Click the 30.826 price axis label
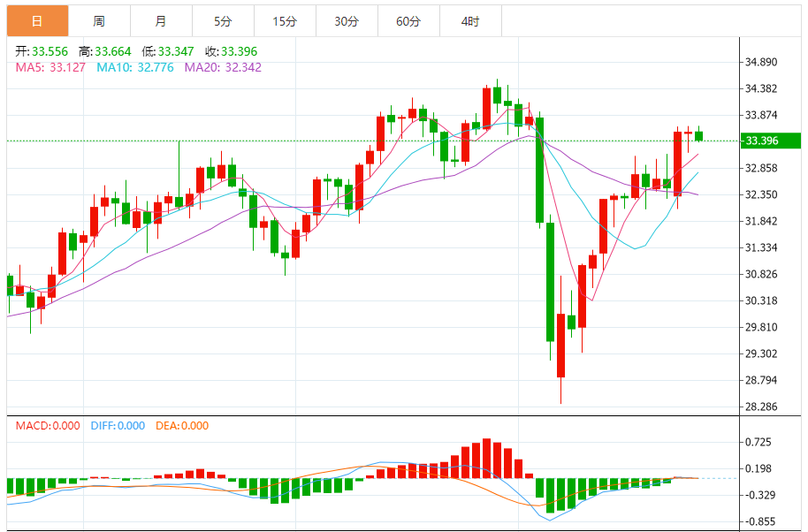This screenshot has height=532, width=808. 761,274
